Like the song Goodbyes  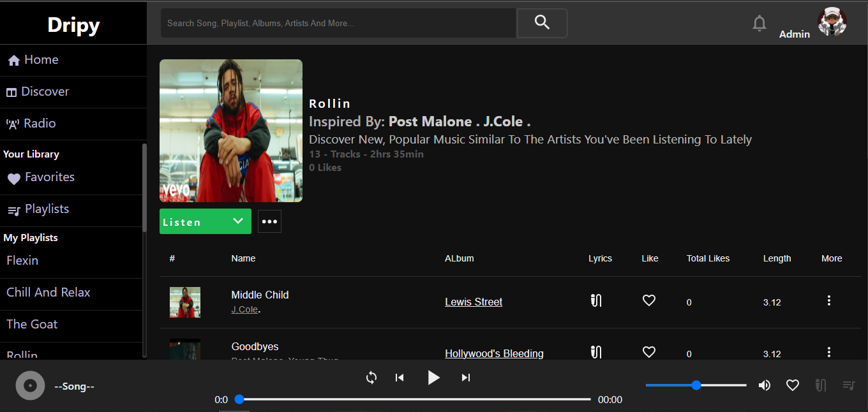[649, 352]
